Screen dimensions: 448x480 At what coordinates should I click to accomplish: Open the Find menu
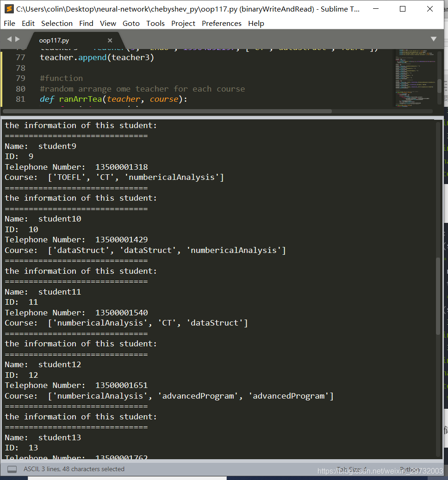(86, 23)
